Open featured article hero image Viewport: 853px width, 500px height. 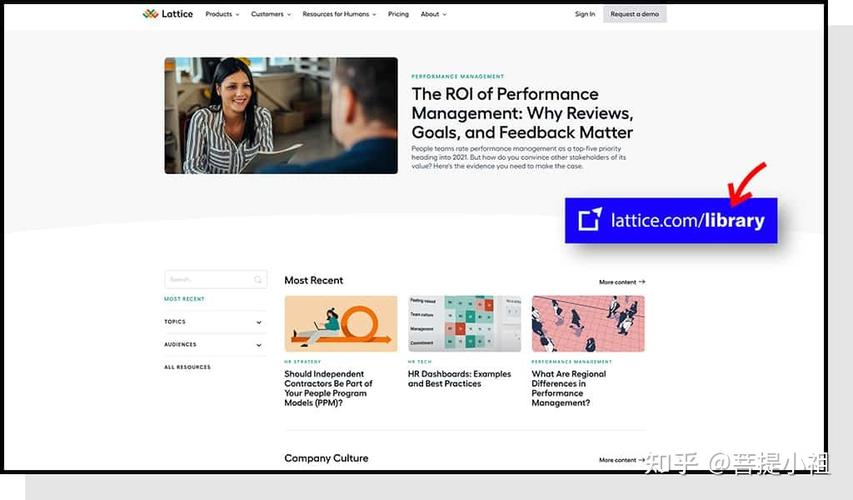(281, 116)
